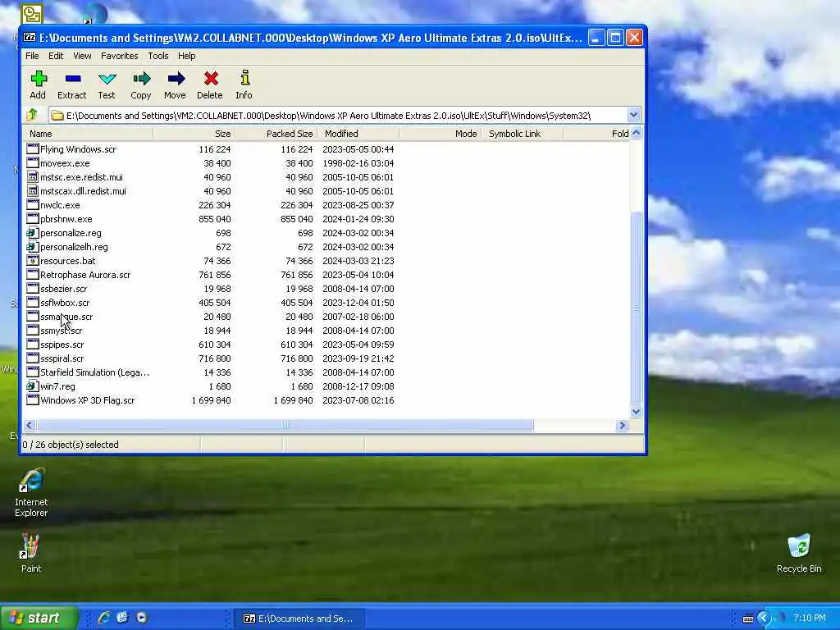Select Retrophase Aurora.scr file
Image resolution: width=840 pixels, height=630 pixels.
[x=85, y=274]
